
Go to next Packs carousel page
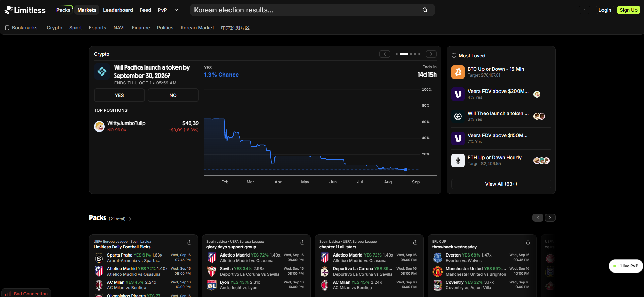click(550, 218)
